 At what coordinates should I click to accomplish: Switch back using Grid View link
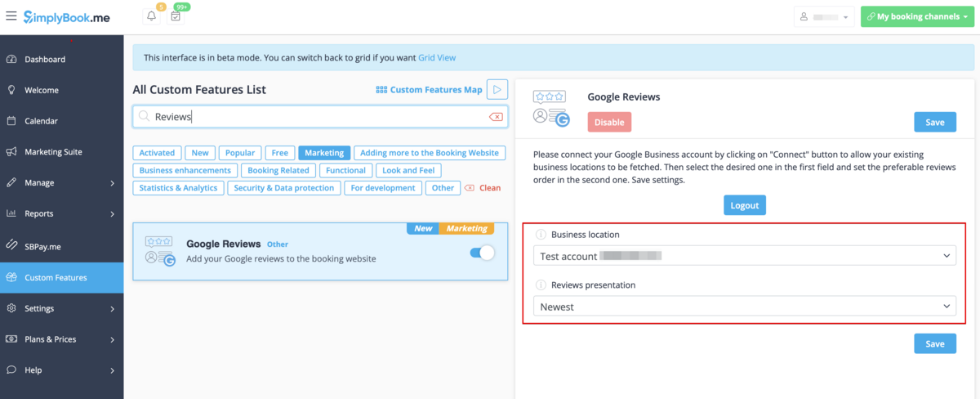pos(437,58)
